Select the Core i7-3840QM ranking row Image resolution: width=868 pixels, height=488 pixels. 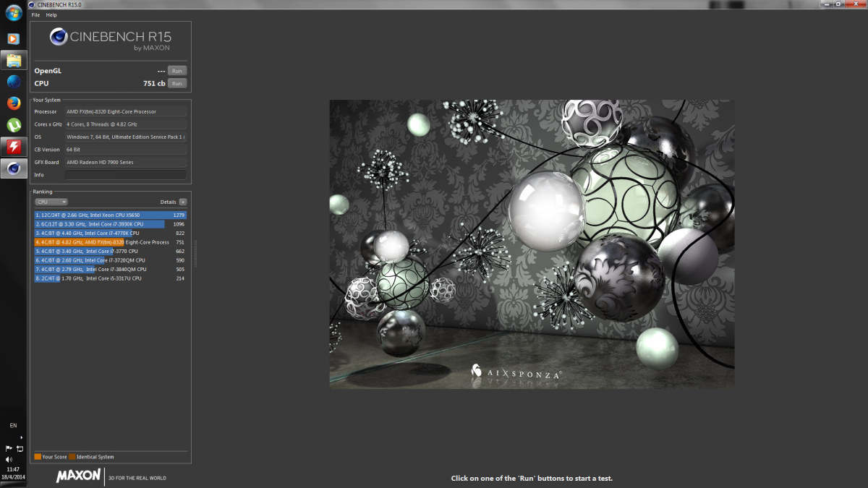click(x=110, y=269)
